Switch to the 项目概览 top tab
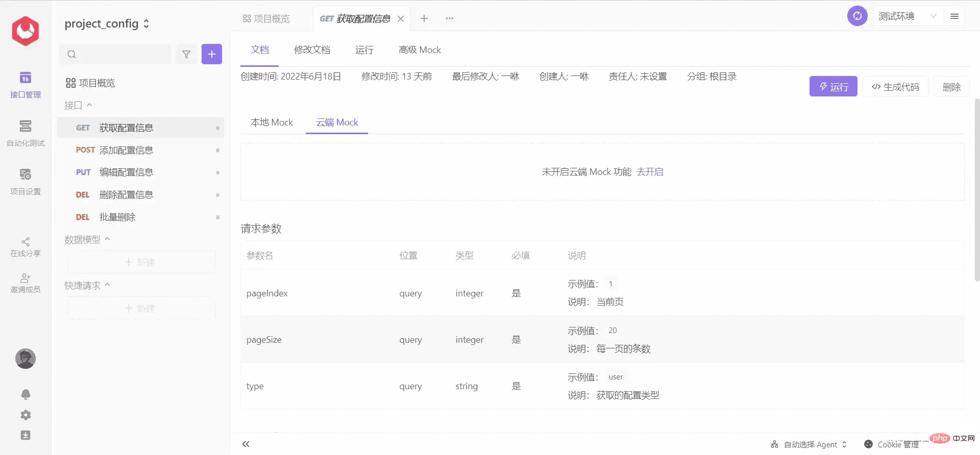980x455 pixels. pos(266,19)
